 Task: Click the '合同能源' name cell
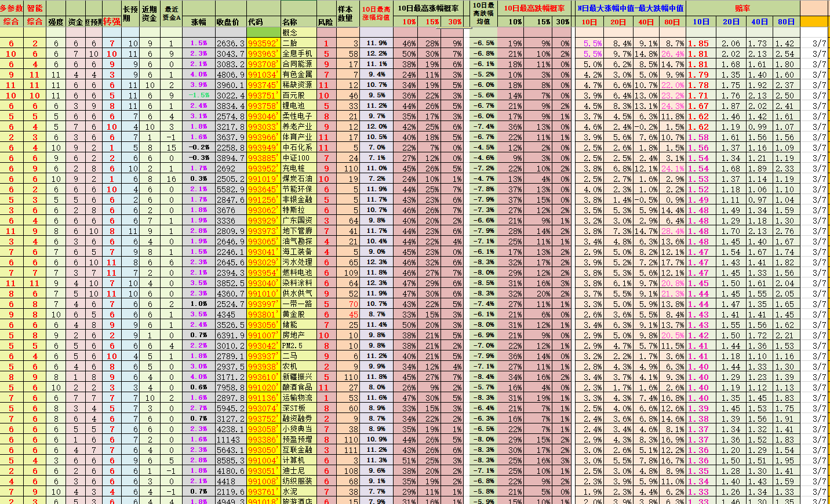pyautogui.click(x=298, y=64)
